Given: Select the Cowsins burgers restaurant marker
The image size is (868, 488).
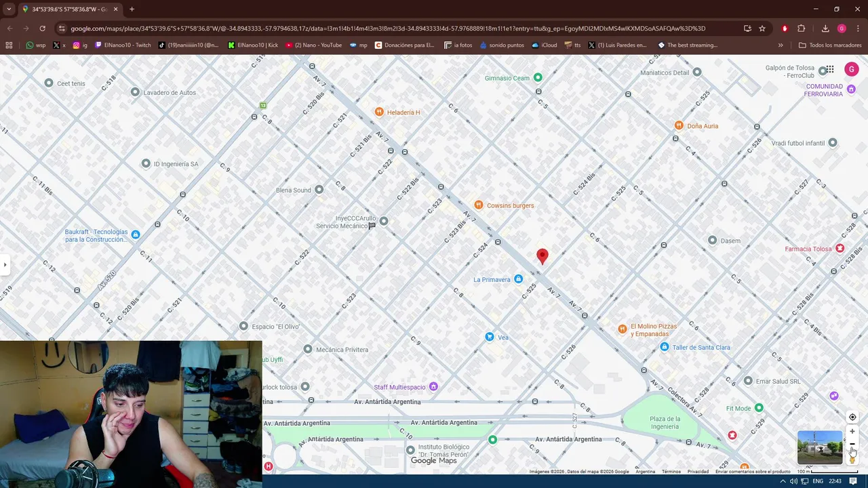Looking at the screenshot, I should pyautogui.click(x=479, y=205).
